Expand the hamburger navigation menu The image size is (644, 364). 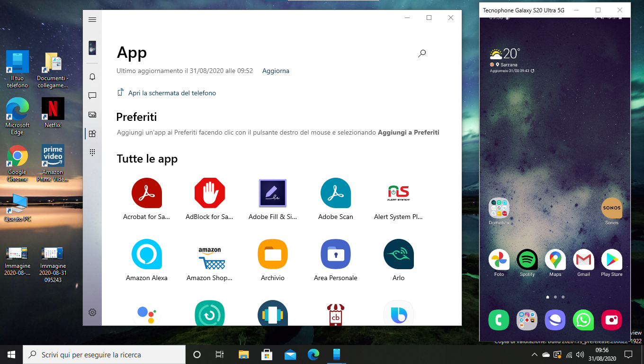coord(92,19)
